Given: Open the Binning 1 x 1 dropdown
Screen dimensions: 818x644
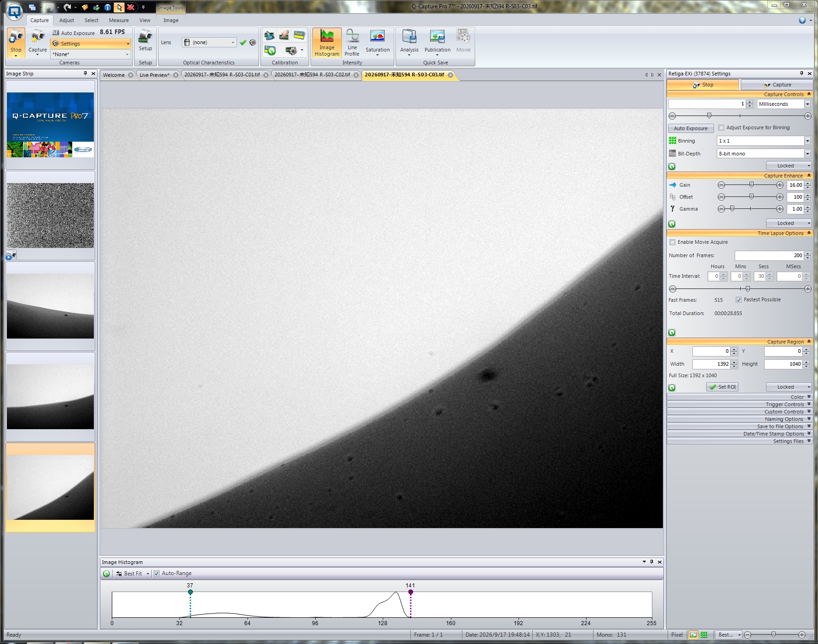Looking at the screenshot, I should coord(807,141).
